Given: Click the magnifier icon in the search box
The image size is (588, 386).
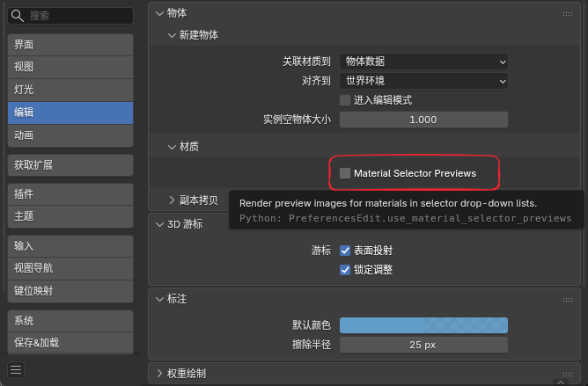Looking at the screenshot, I should click(x=18, y=16).
